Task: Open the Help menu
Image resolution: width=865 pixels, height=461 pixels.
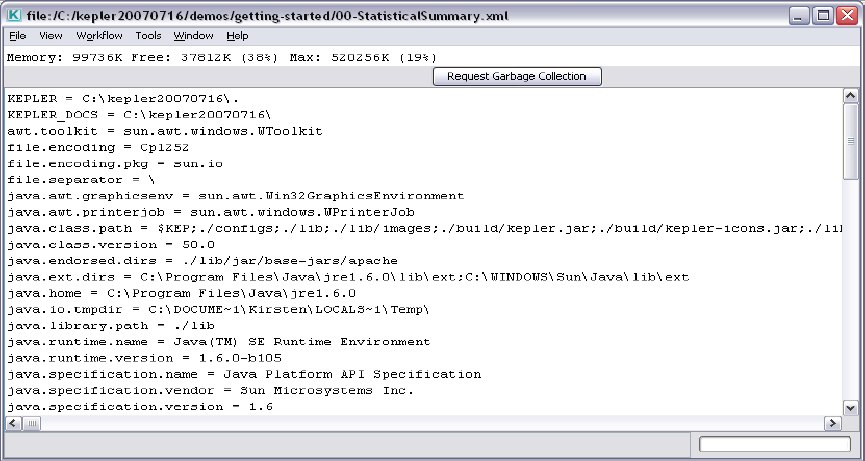Action: (x=237, y=36)
